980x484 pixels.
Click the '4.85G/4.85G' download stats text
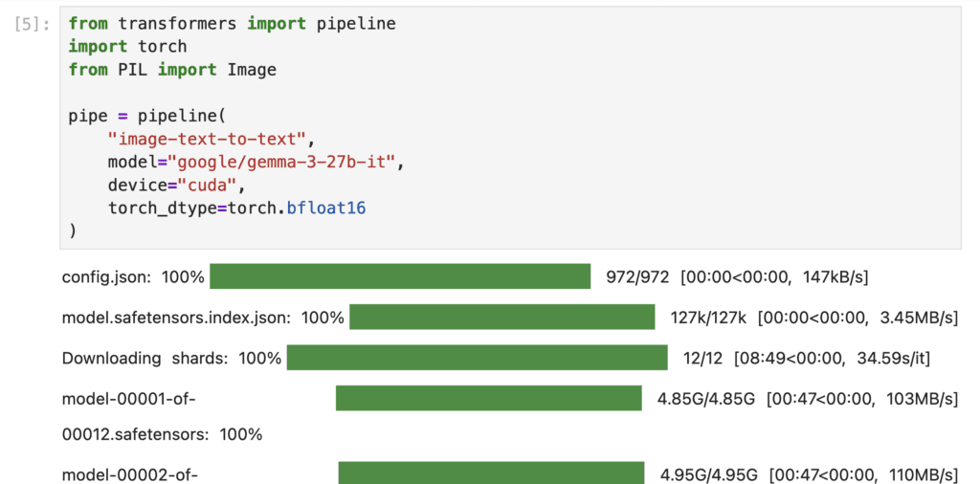(x=705, y=399)
